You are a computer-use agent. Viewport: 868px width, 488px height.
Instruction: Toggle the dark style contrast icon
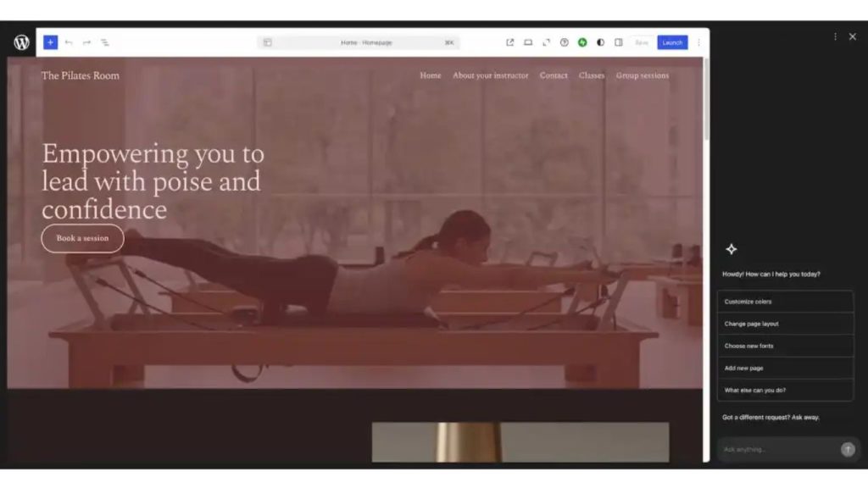pos(600,42)
